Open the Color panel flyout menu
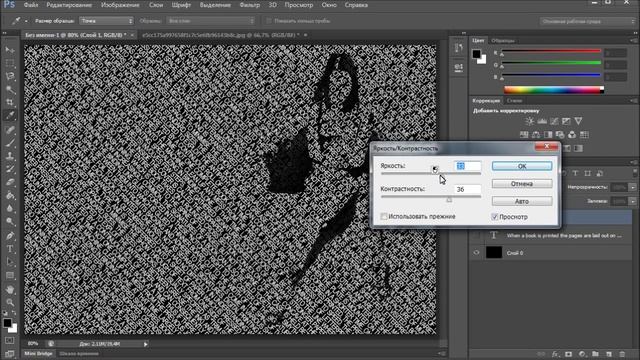 pos(633,40)
